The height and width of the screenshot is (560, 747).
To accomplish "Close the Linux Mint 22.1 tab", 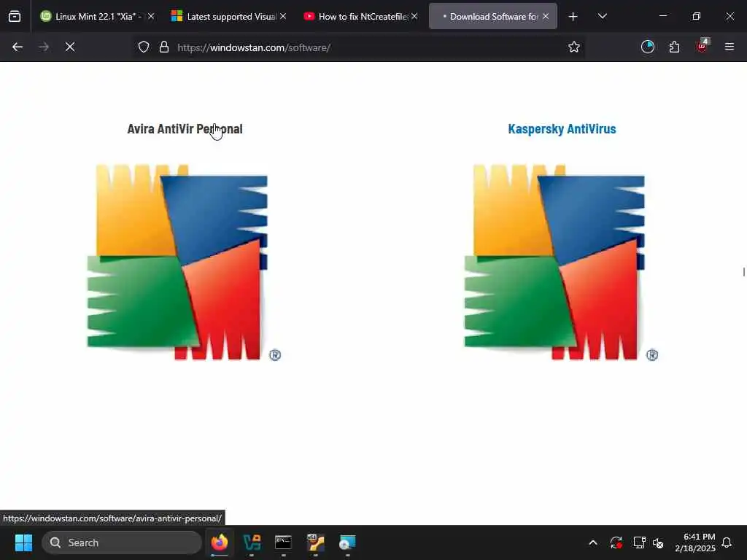I will coord(151,17).
